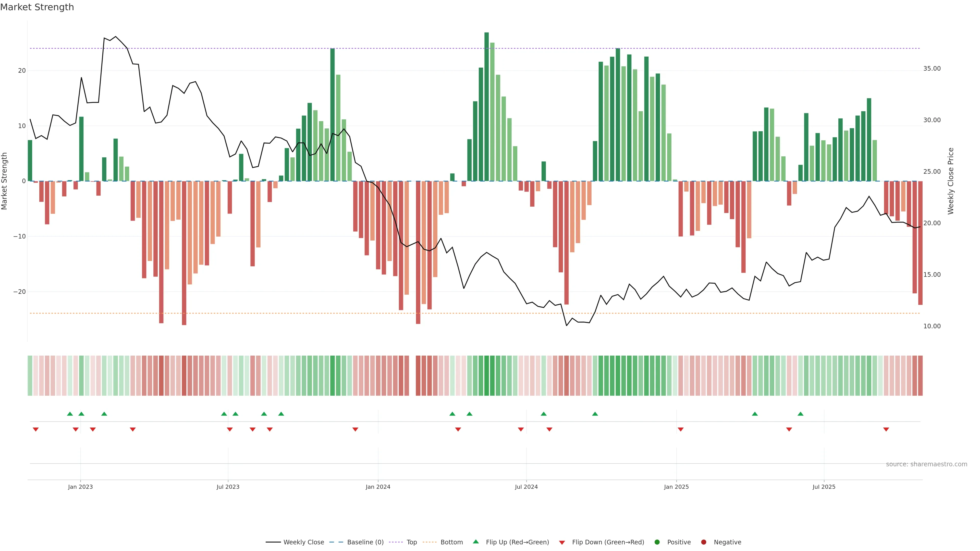
Task: Click the last green flip-up triangle marker
Action: (x=800, y=414)
